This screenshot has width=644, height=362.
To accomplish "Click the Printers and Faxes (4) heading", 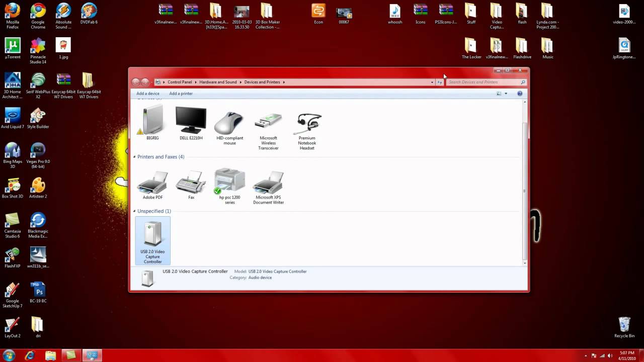I will [161, 157].
